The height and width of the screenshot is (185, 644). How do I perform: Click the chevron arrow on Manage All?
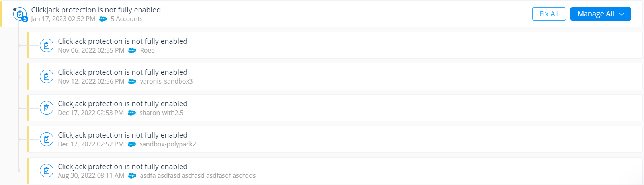[x=621, y=14]
